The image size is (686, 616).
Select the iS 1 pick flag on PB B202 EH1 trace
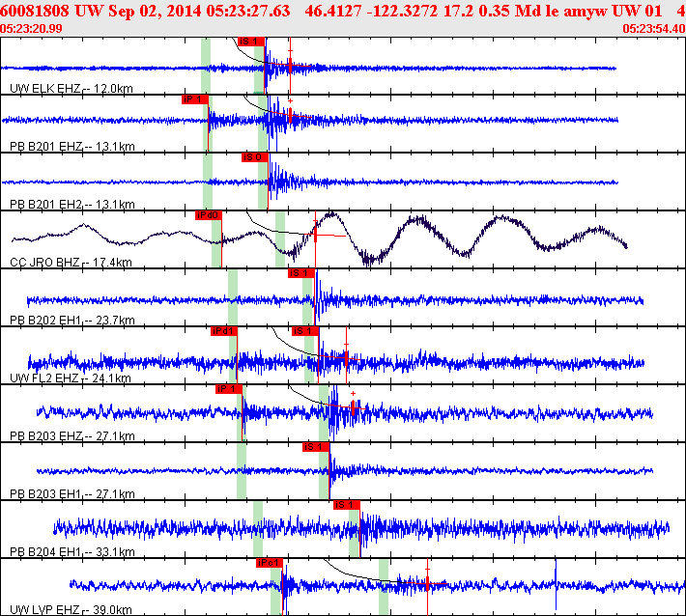point(301,273)
